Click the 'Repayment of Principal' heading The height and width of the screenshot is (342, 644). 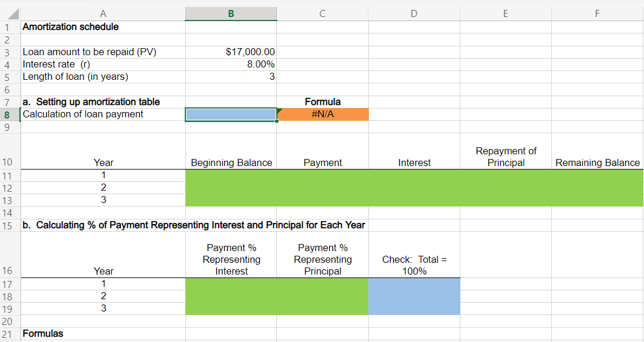[506, 157]
